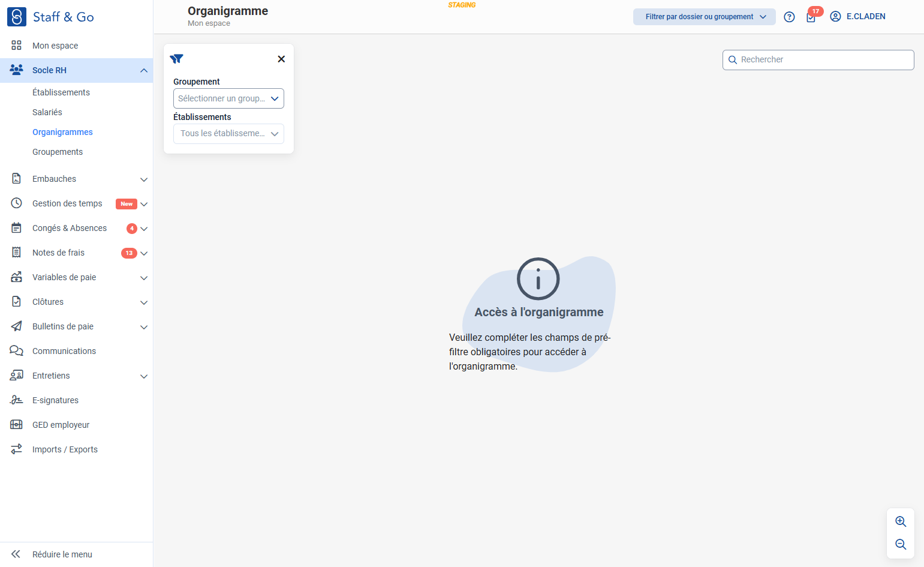Zoom in on the organigramme
924x567 pixels.
click(x=901, y=521)
